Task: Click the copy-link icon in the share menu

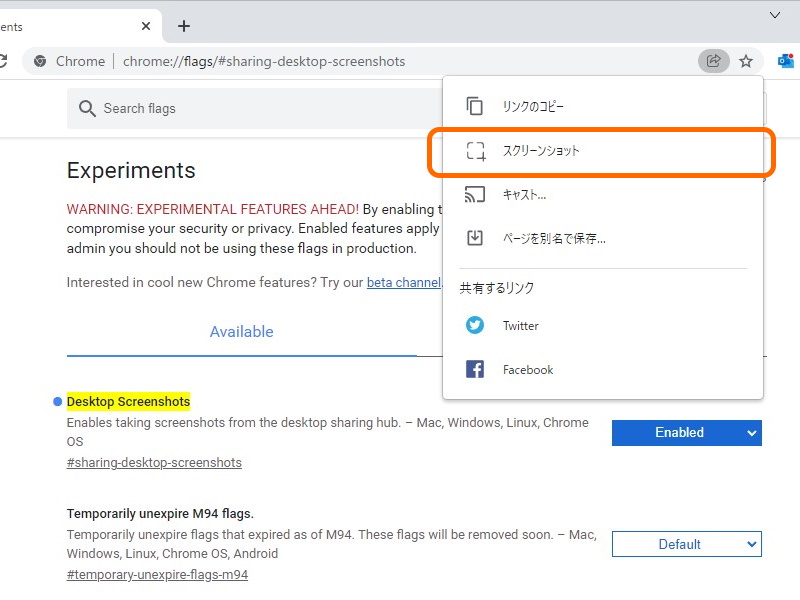Action: click(x=474, y=105)
